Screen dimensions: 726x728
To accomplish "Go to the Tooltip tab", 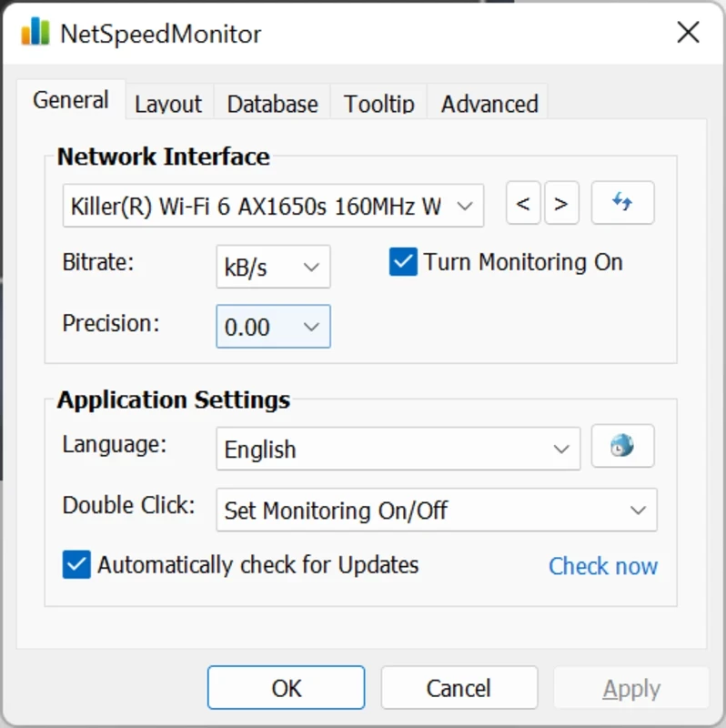I will [x=378, y=104].
